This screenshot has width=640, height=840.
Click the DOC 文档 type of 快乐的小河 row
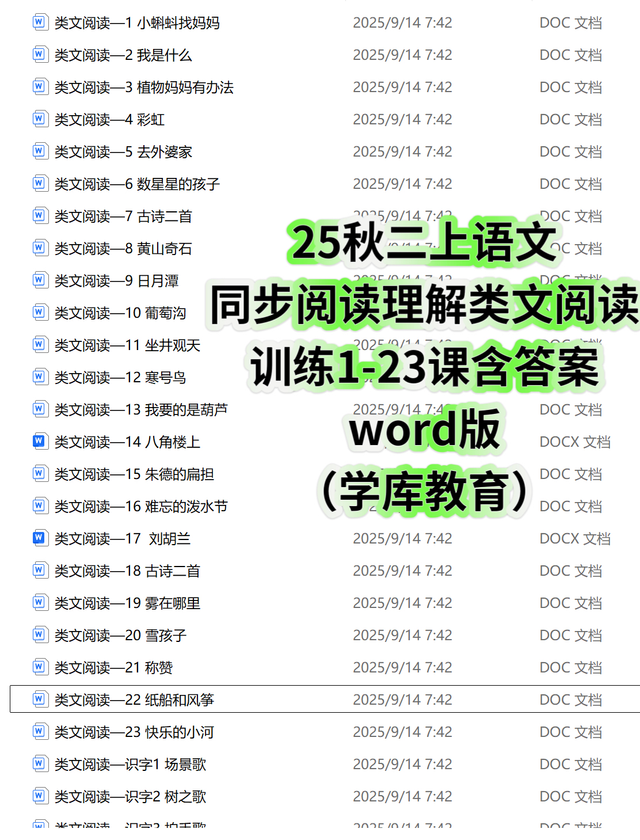click(571, 732)
